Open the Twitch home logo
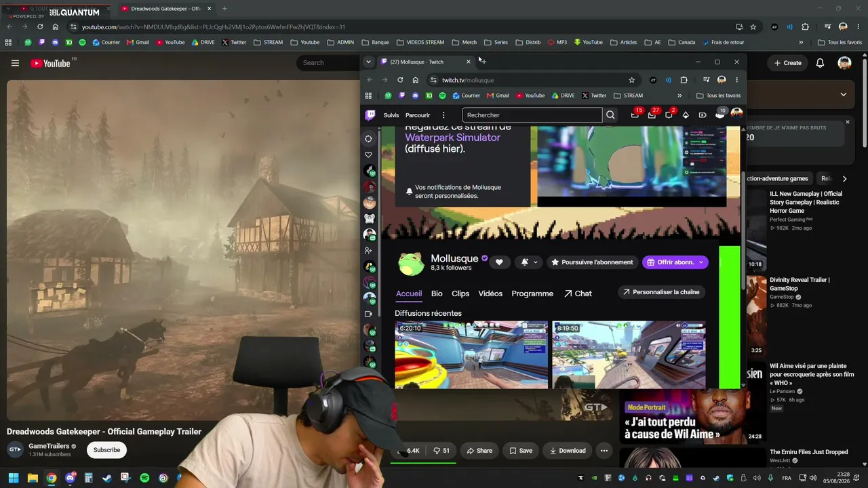 370,115
